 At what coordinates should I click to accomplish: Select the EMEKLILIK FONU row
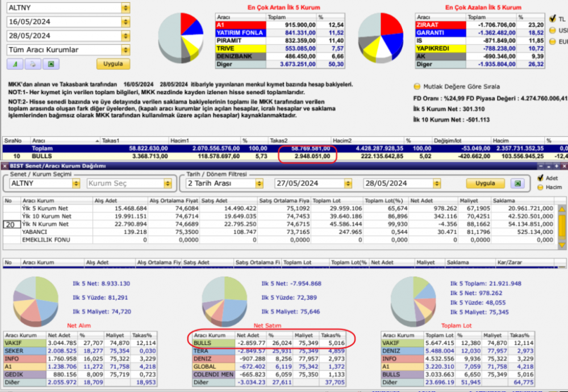pos(279,240)
